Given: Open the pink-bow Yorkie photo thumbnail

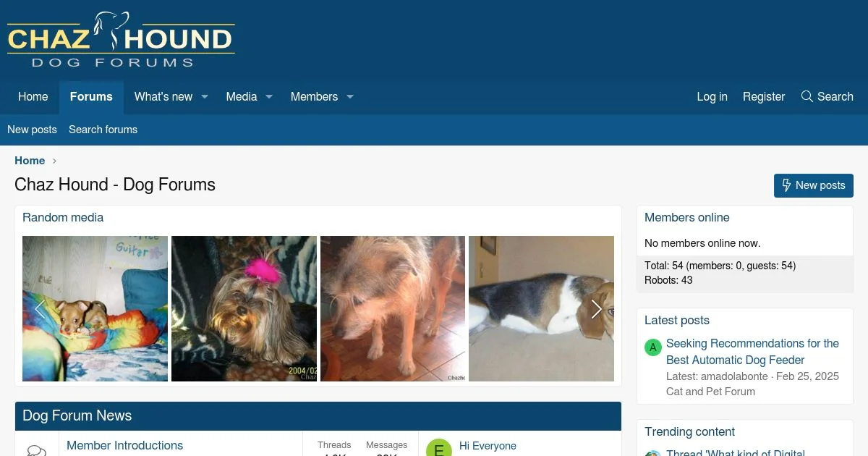Looking at the screenshot, I should (x=244, y=308).
